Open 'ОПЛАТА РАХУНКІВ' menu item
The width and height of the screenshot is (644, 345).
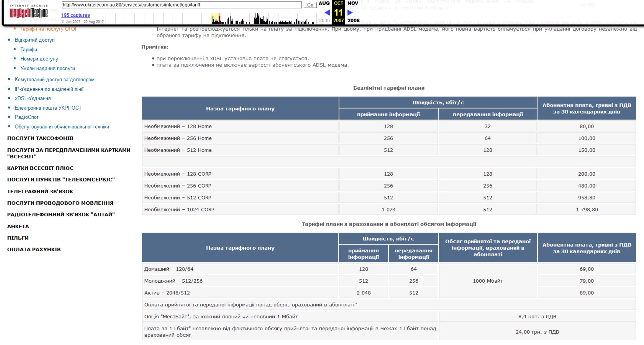click(x=34, y=250)
